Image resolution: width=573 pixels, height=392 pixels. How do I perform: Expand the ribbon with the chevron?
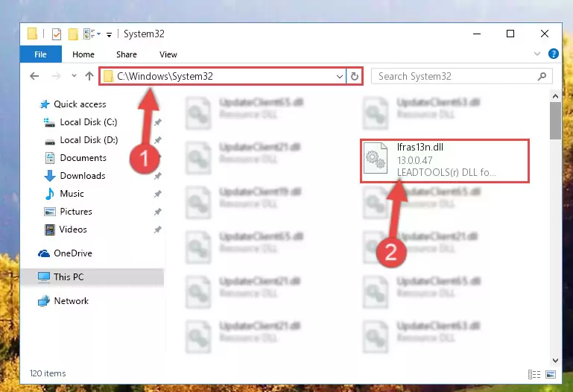tap(536, 54)
